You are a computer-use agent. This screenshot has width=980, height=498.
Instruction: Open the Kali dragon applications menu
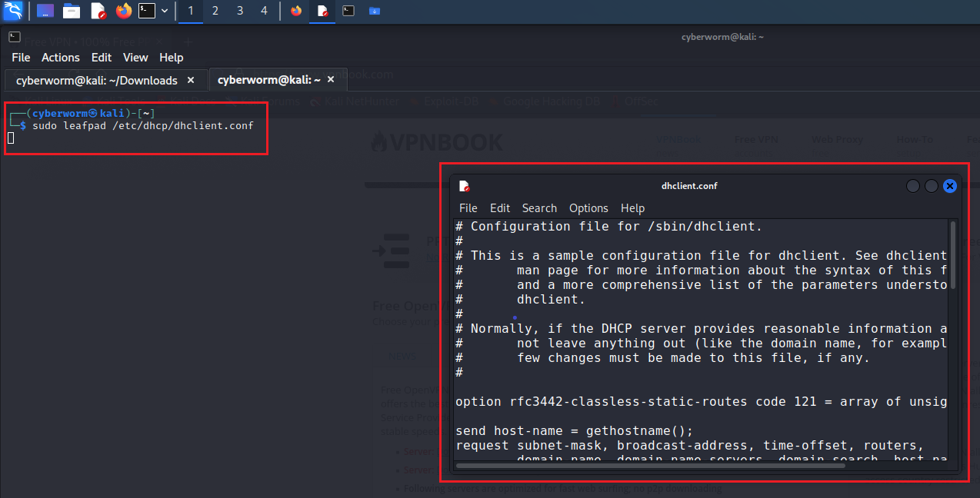click(x=13, y=11)
